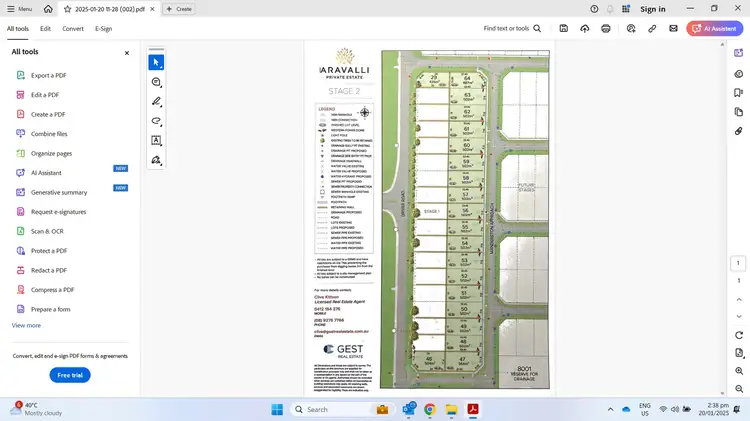
Task: Open the share with others icon
Action: pyautogui.click(x=631, y=29)
